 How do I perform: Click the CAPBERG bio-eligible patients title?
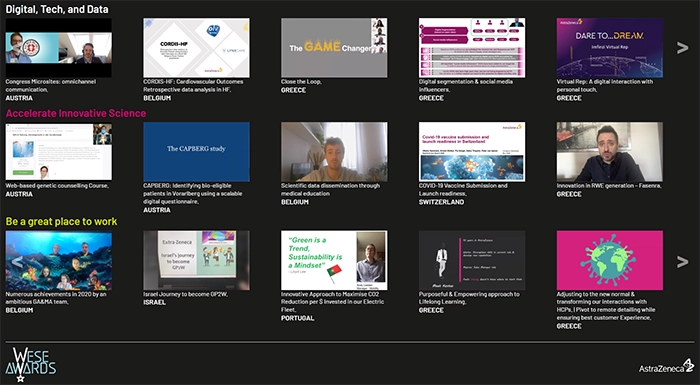click(193, 193)
